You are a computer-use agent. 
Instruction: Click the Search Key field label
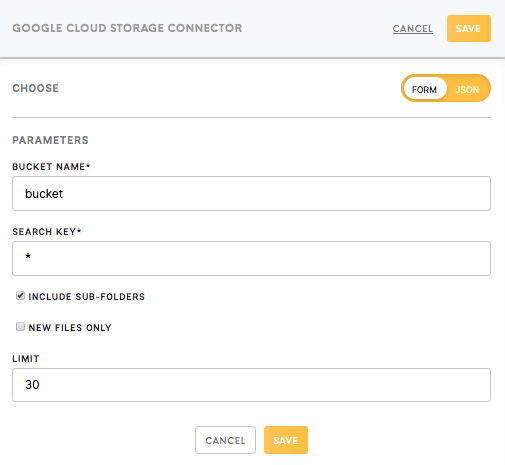coord(47,232)
